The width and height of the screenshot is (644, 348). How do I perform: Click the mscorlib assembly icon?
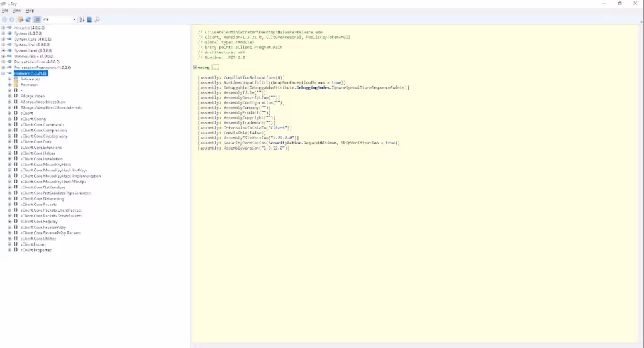(9, 28)
